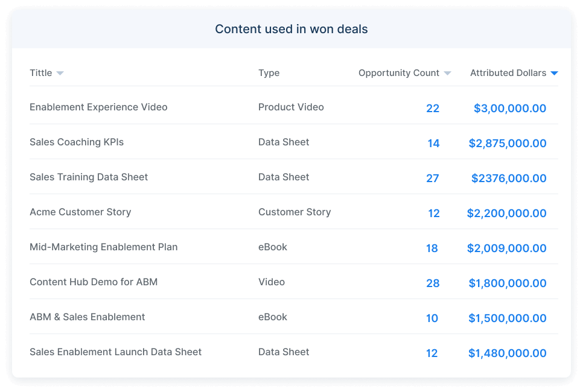Click opportunity count 22 value

click(x=433, y=109)
